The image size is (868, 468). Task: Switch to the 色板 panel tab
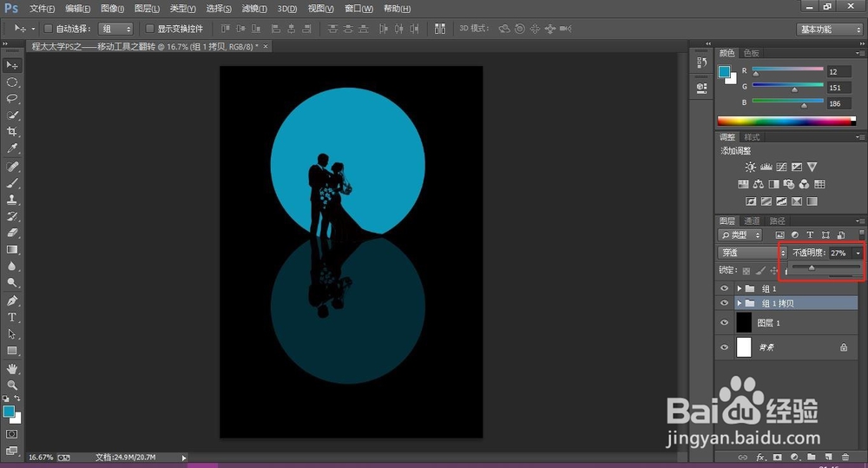coord(750,53)
